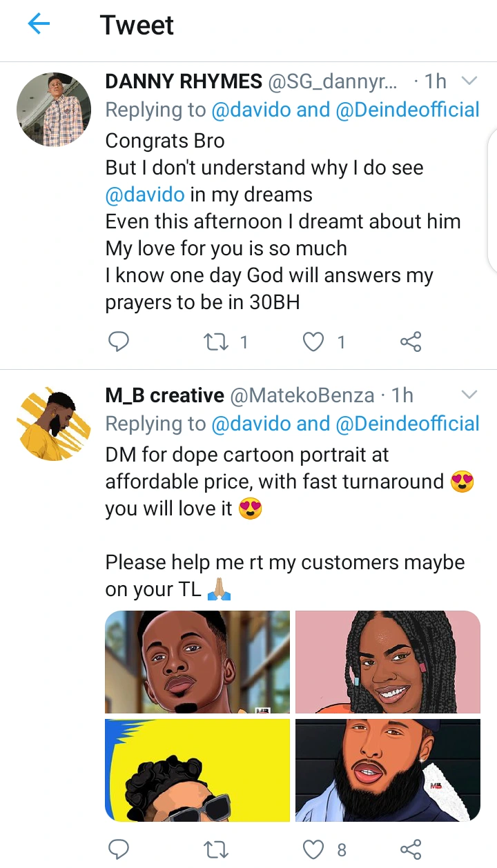Viewport: 497px width, 868px height.
Task: Open options chevron on M_B creative's tweet
Action: (469, 395)
